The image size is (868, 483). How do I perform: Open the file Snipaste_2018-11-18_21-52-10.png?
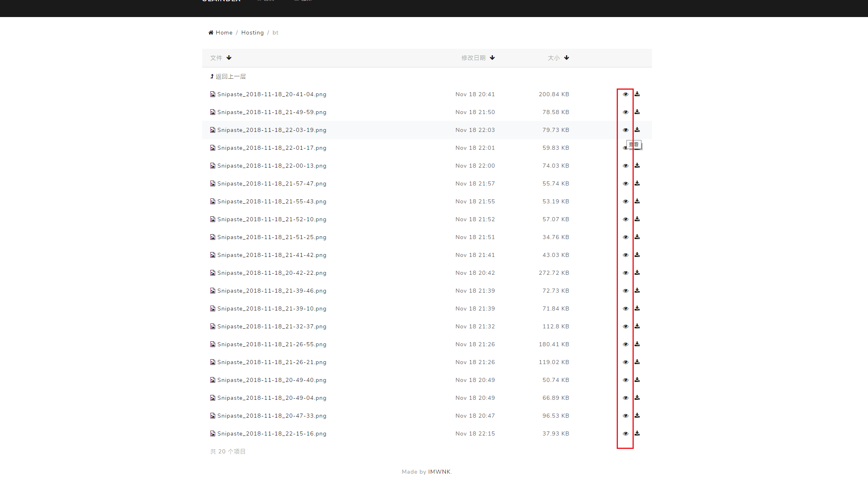point(272,219)
